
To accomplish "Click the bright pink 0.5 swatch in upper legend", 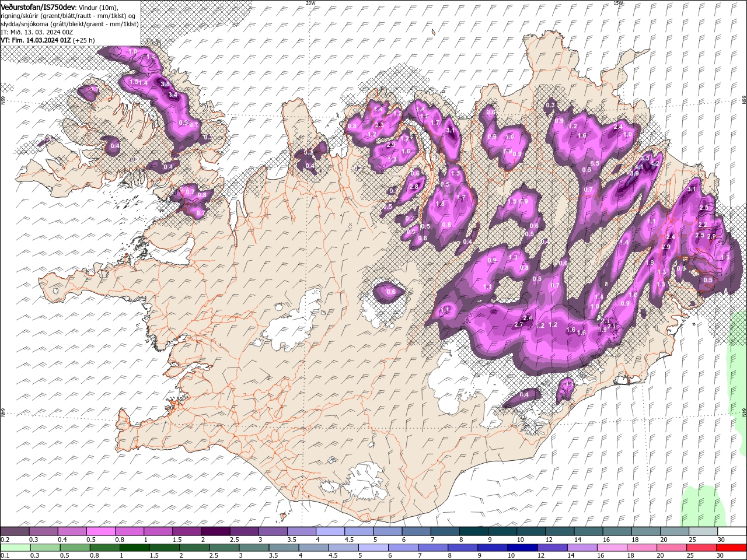I will tap(101, 531).
